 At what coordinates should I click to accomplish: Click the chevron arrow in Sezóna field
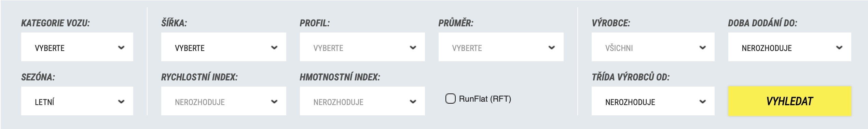pos(121,102)
